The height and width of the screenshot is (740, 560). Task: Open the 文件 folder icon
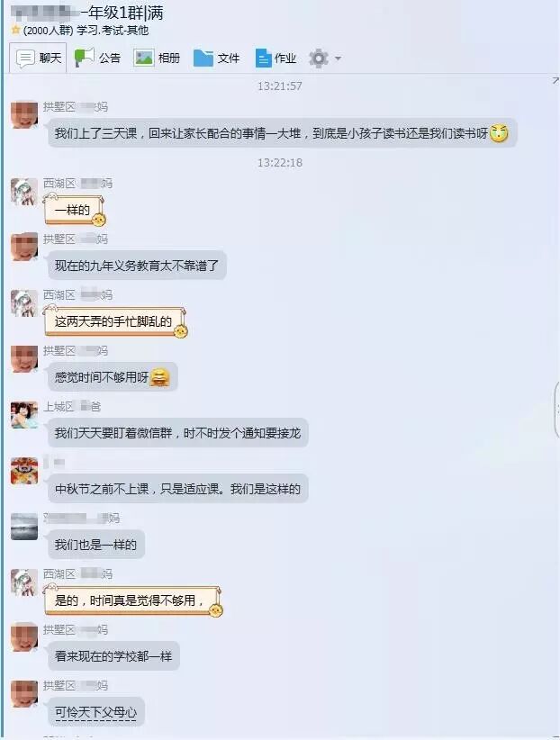point(203,58)
